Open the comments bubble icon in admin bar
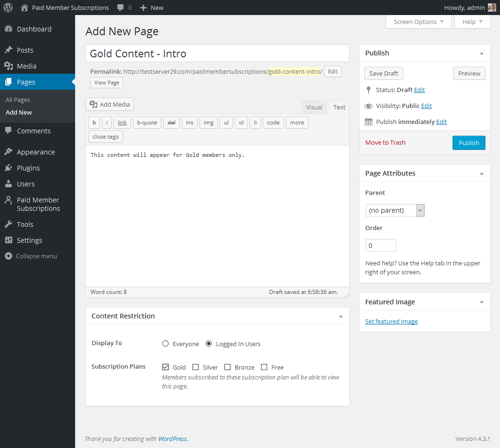 click(x=121, y=8)
